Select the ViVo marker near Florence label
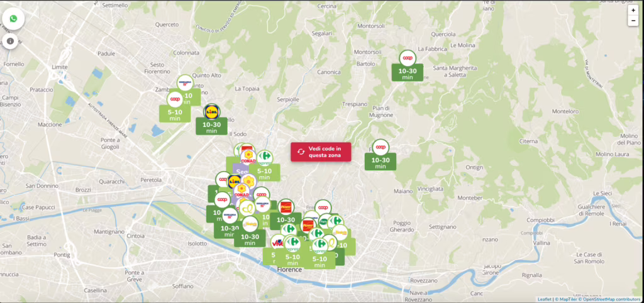The height and width of the screenshot is (303, 644). (x=277, y=241)
